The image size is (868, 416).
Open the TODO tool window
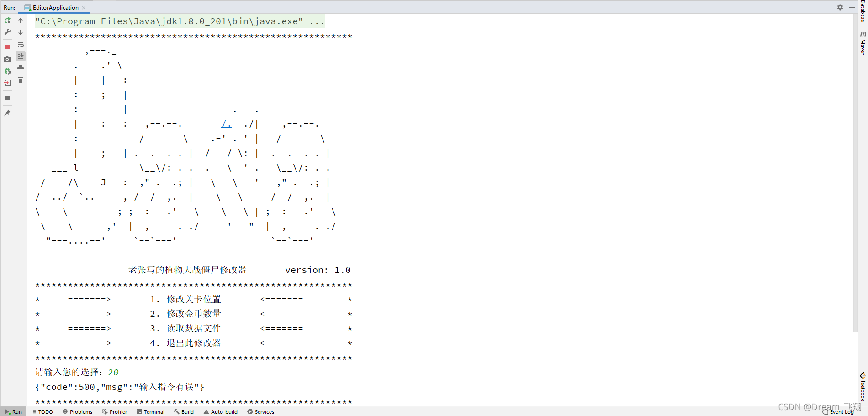pos(42,412)
